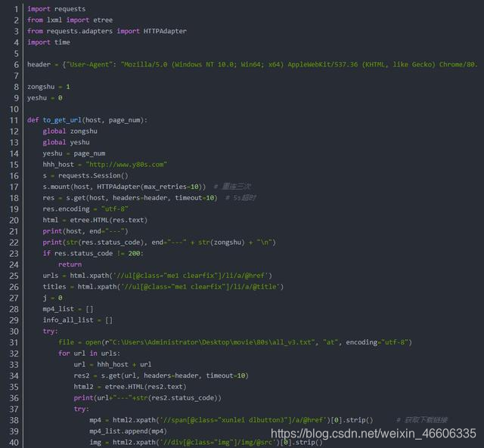
Task: Click the nested 'try:' on line 37
Action: pos(82,409)
